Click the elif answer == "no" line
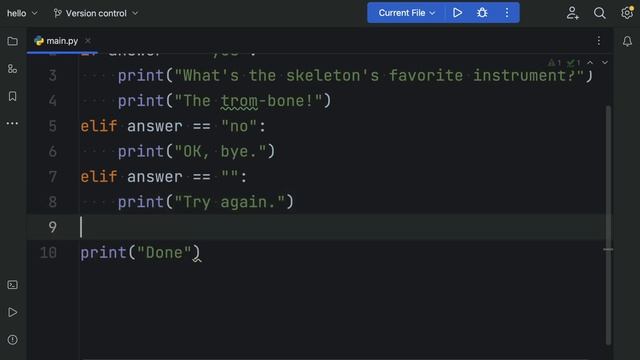 173,126
